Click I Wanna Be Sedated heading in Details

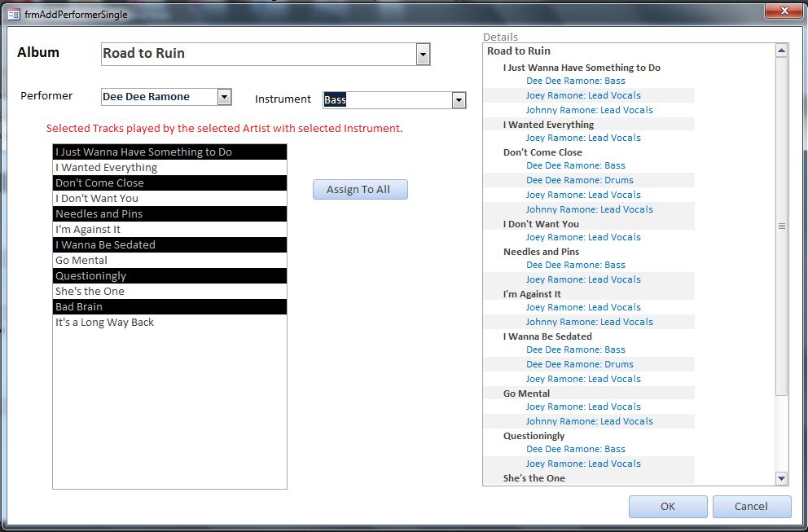pos(547,336)
